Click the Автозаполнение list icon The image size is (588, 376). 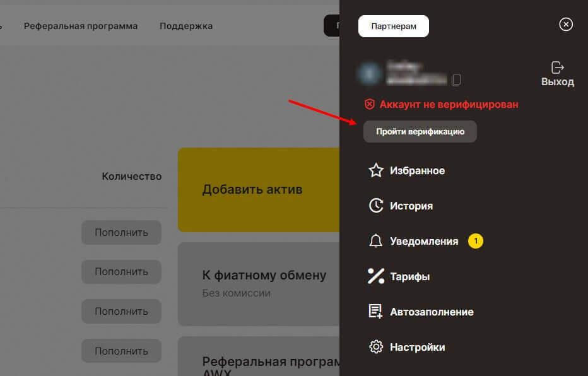pyautogui.click(x=376, y=312)
